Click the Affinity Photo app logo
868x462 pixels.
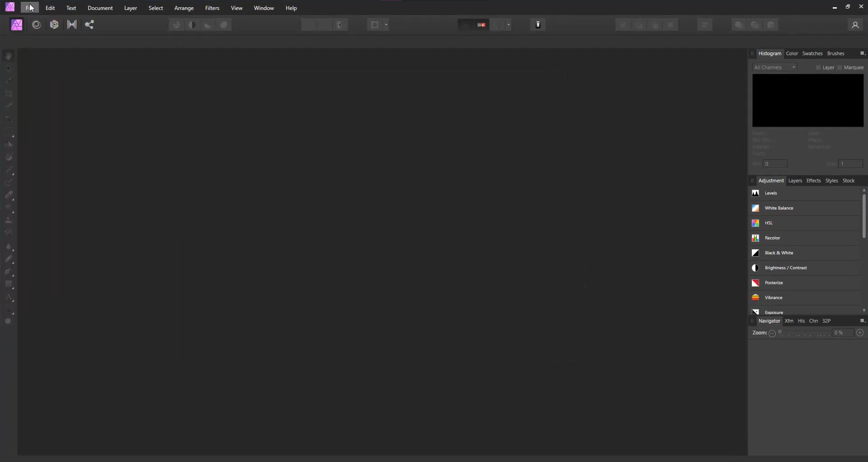point(10,8)
